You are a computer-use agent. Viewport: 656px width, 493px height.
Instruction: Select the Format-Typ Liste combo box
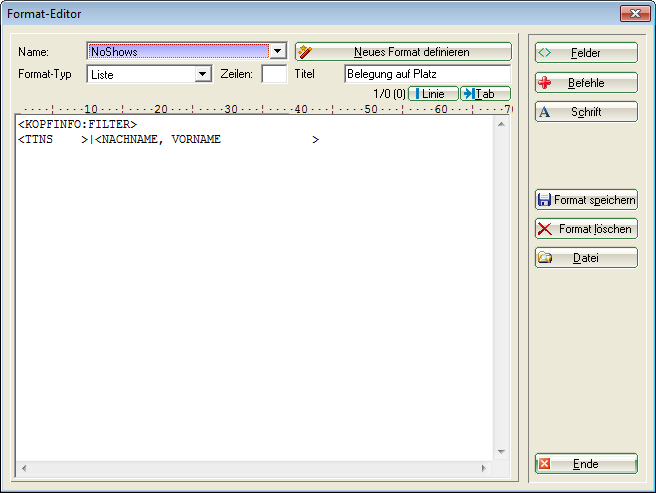coord(140,74)
